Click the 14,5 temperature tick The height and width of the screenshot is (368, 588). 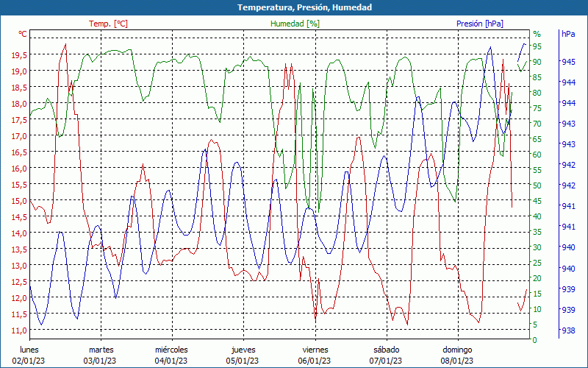(19, 217)
